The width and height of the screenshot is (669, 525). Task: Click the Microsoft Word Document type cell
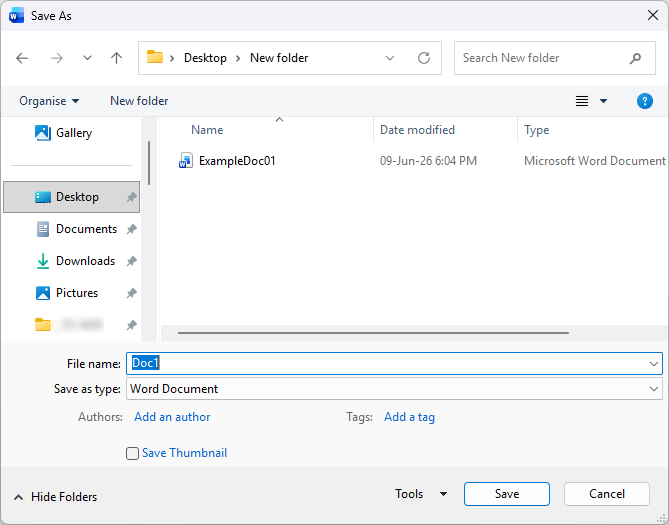click(595, 161)
